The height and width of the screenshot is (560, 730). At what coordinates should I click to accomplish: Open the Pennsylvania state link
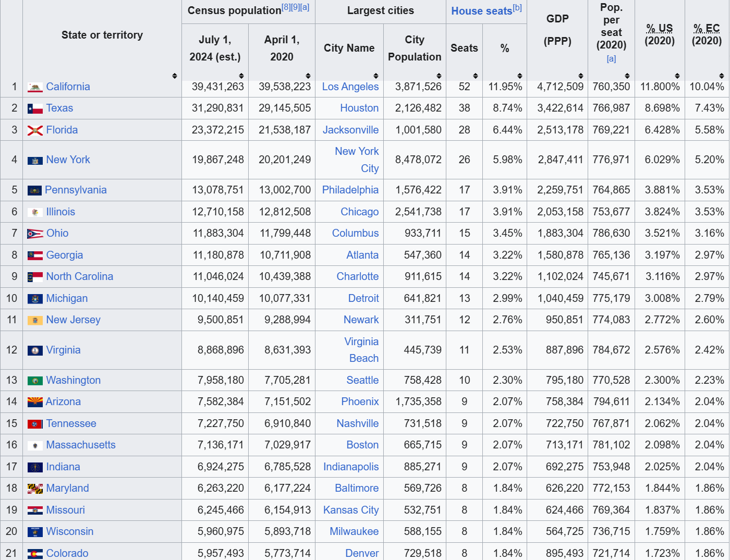pos(76,190)
